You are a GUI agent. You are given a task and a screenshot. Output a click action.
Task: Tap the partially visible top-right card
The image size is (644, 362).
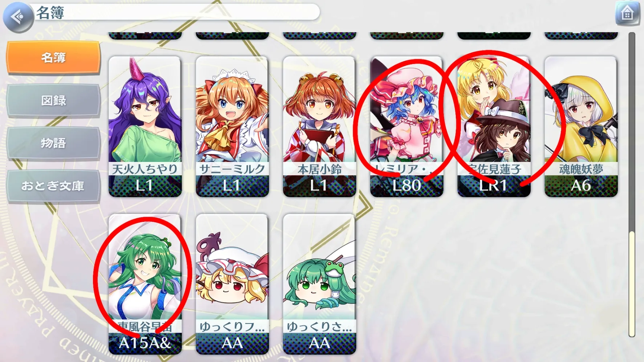coord(581,36)
